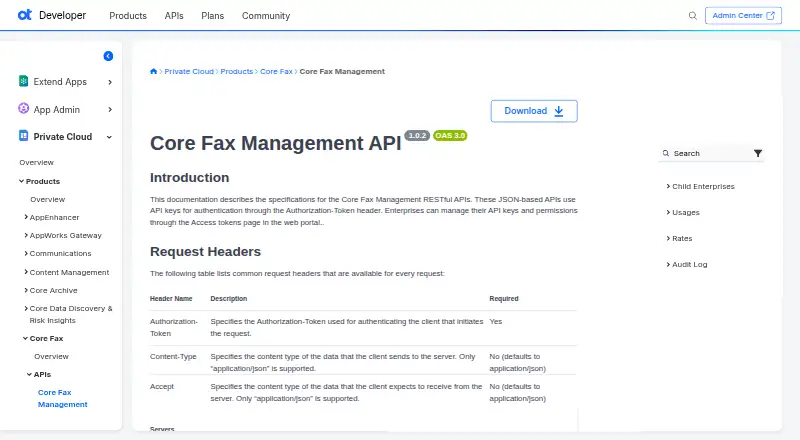Click the Core Fax Management API heading
This screenshot has height=440, width=800.
coord(276,143)
